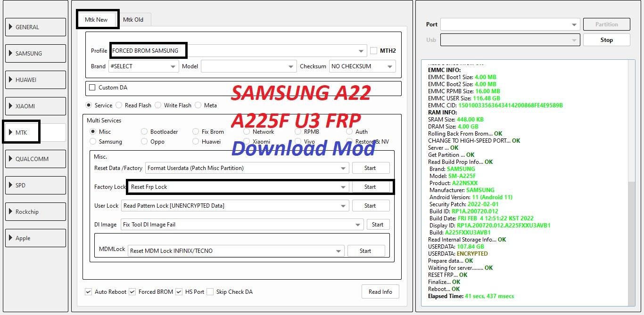This screenshot has height=315, width=644.
Task: Open the Checksum NO CHECKSUM dropdown
Action: [x=362, y=66]
